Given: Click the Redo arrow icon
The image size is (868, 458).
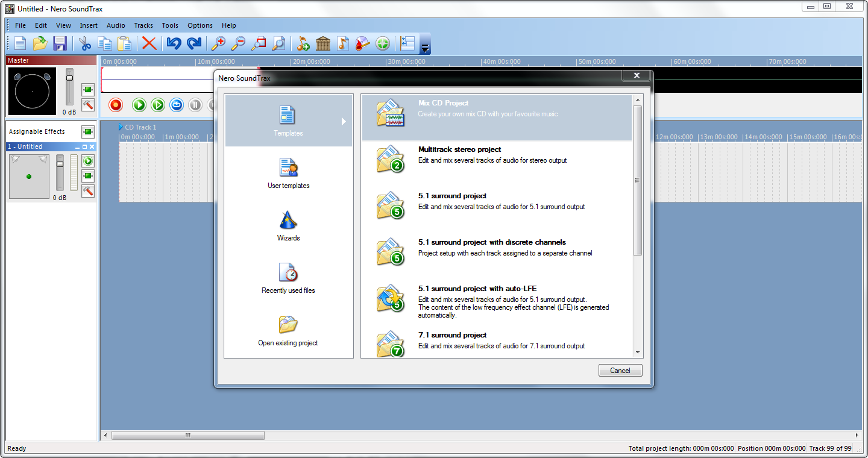Looking at the screenshot, I should point(193,43).
